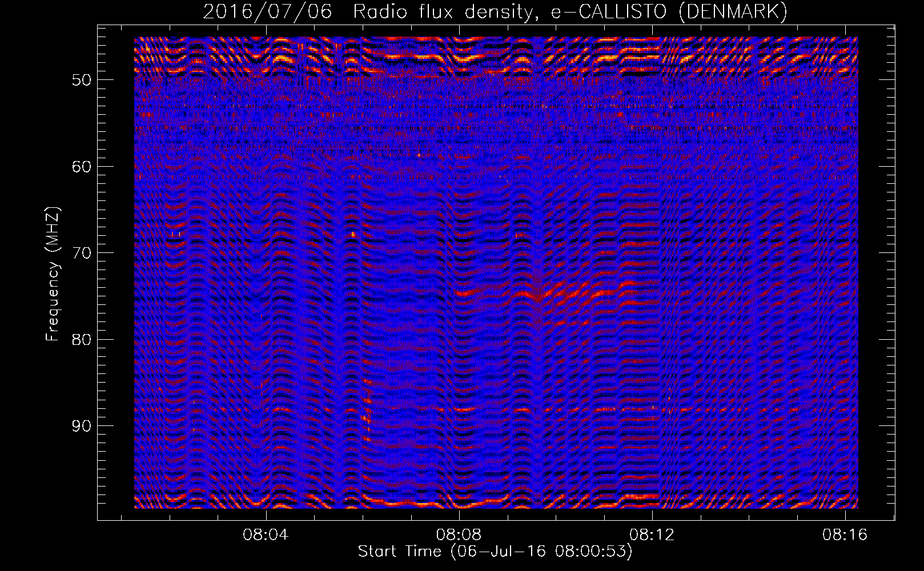Viewport: 924px width, 571px height.
Task: Click the 70 frequency tick label
Action: [81, 253]
